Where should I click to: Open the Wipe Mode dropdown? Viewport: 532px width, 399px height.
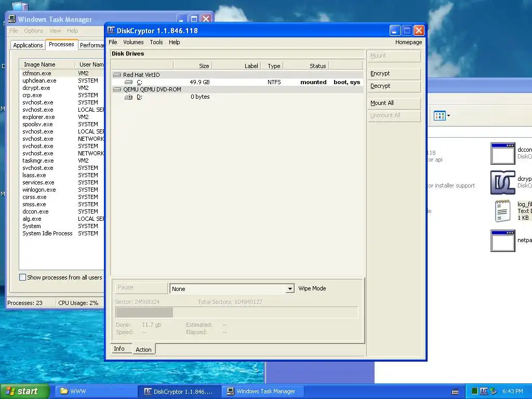coord(290,289)
